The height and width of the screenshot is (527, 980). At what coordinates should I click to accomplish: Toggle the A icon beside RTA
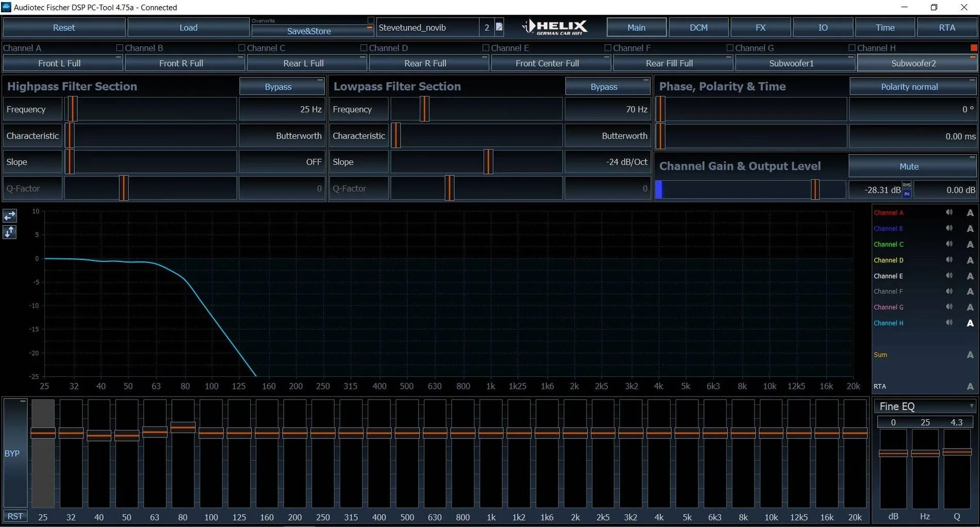coord(970,386)
